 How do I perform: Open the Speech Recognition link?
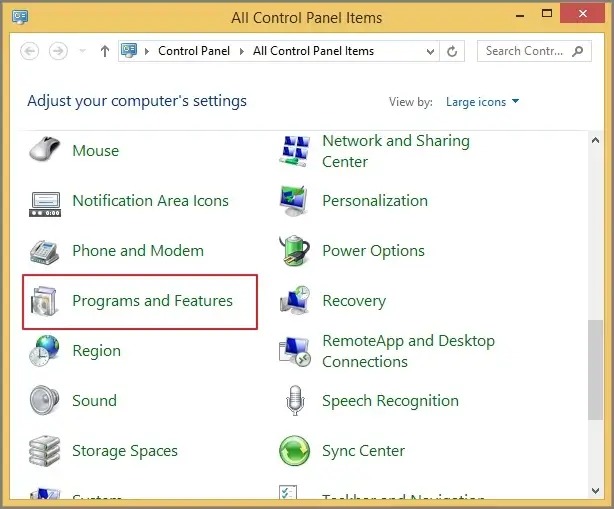point(390,401)
